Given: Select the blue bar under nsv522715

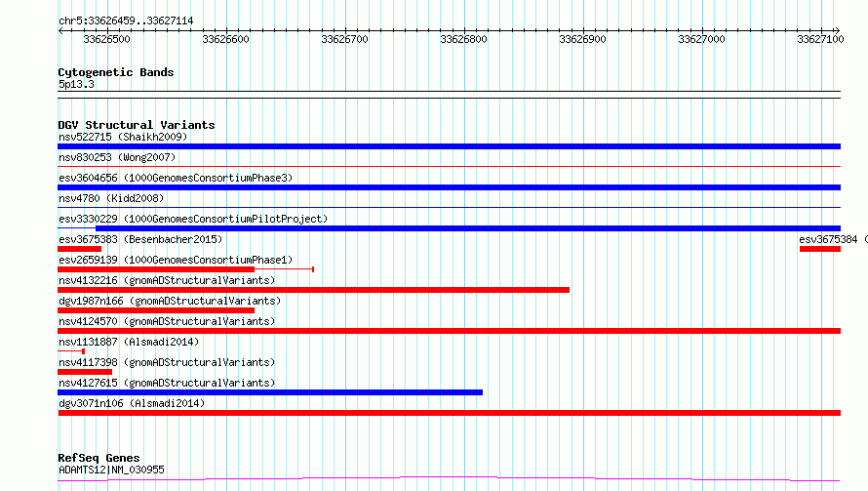Looking at the screenshot, I should point(449,146).
